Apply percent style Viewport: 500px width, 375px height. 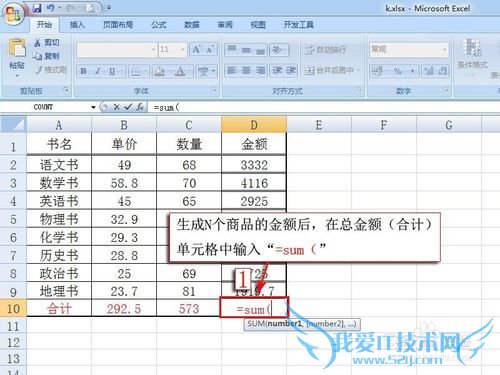pos(398,71)
